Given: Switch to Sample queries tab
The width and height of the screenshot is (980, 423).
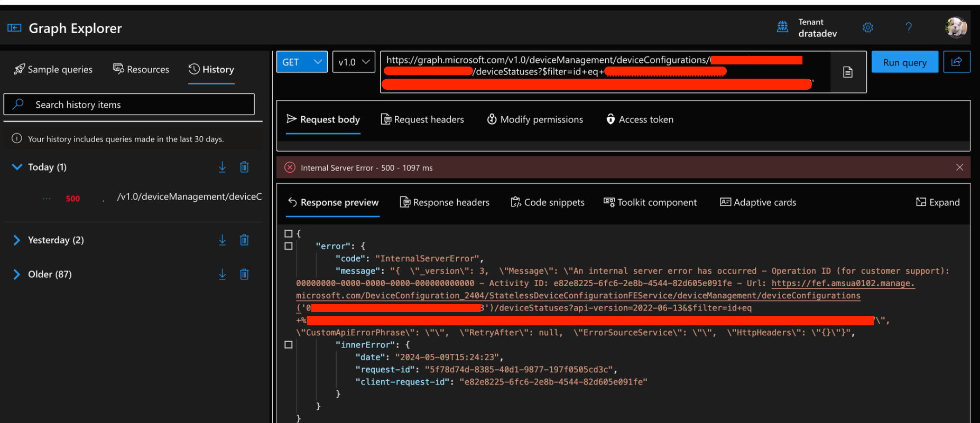Looking at the screenshot, I should [53, 69].
